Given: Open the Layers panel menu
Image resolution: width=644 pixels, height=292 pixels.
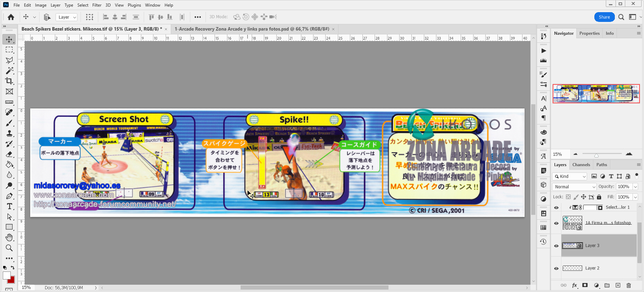Looking at the screenshot, I should (638, 165).
